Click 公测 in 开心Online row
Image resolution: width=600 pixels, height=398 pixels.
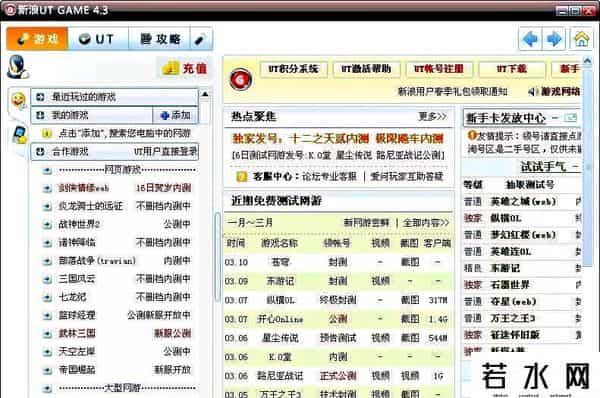tap(338, 319)
